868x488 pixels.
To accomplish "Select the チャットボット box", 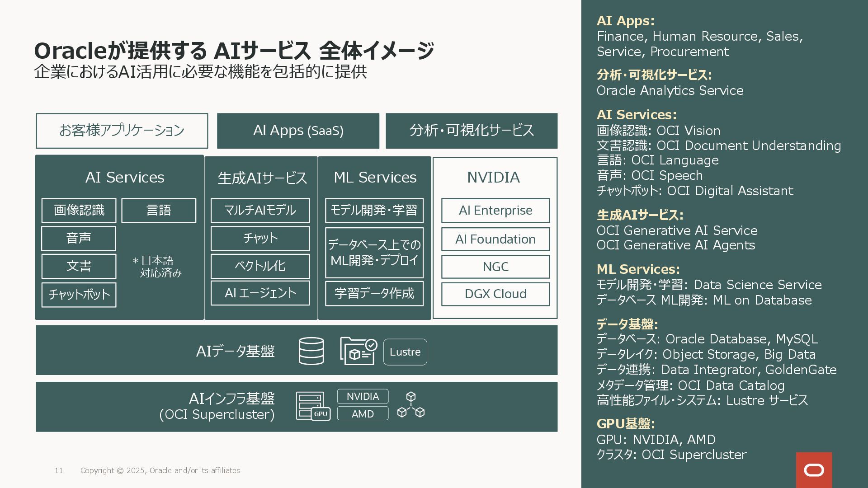I will (79, 295).
